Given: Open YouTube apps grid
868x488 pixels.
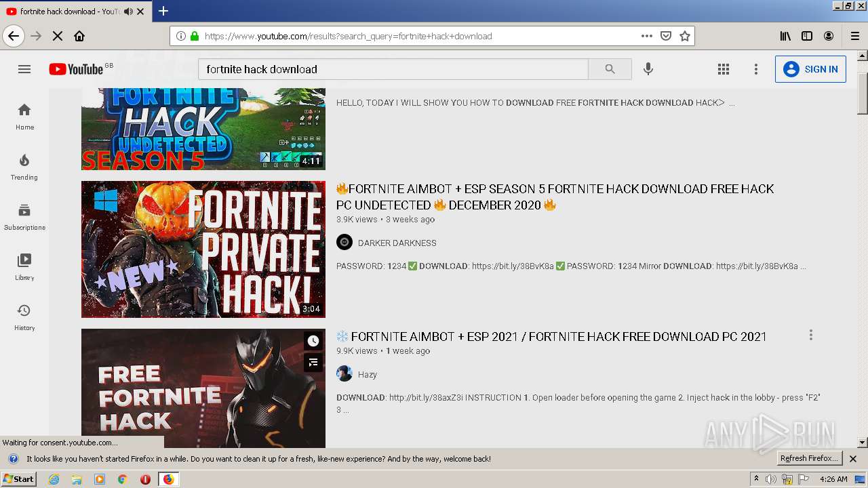Looking at the screenshot, I should pos(724,69).
